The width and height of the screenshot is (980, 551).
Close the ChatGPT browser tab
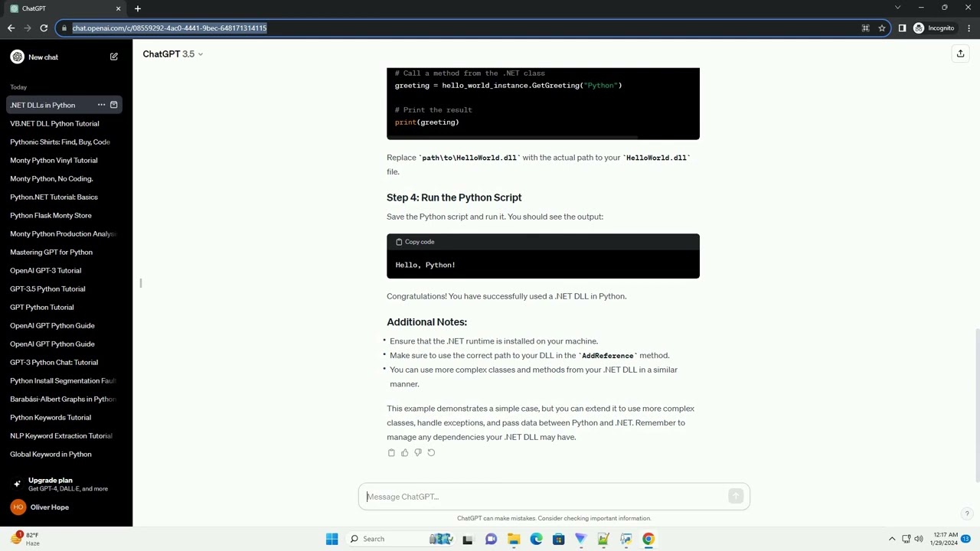click(118, 8)
